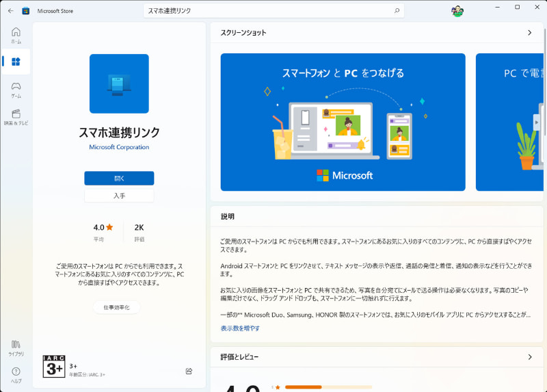The width and height of the screenshot is (547, 392).
Task: Click the search magnifier icon
Action: (x=397, y=11)
